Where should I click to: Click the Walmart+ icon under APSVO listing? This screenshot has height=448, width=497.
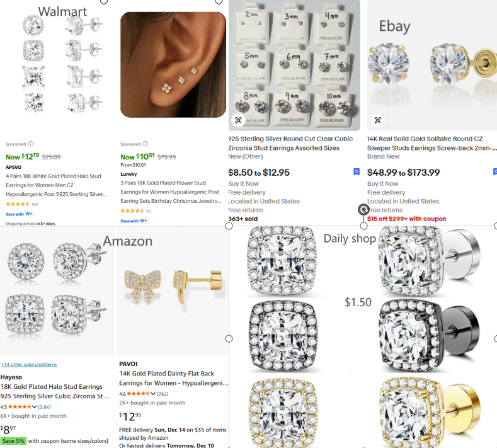(30, 214)
